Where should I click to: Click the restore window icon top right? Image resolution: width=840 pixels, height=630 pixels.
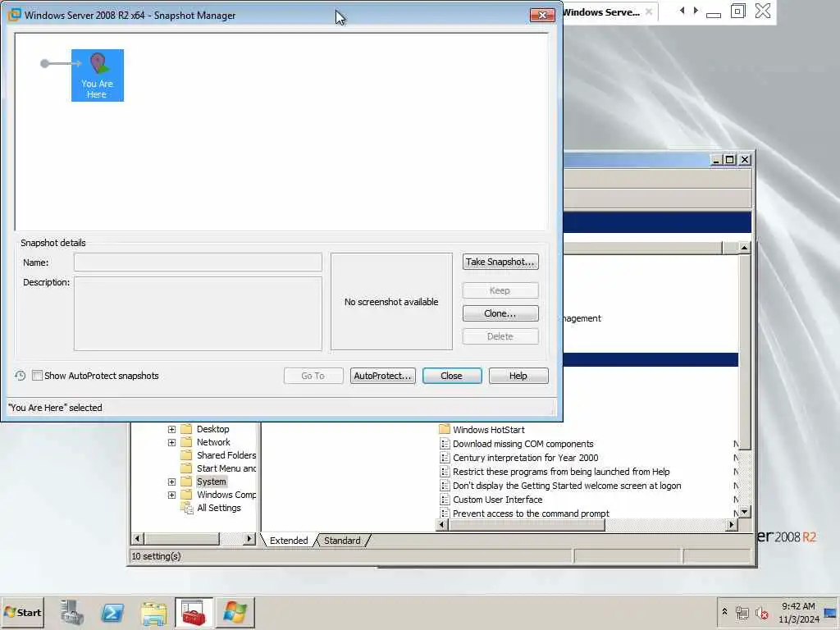pyautogui.click(x=737, y=11)
